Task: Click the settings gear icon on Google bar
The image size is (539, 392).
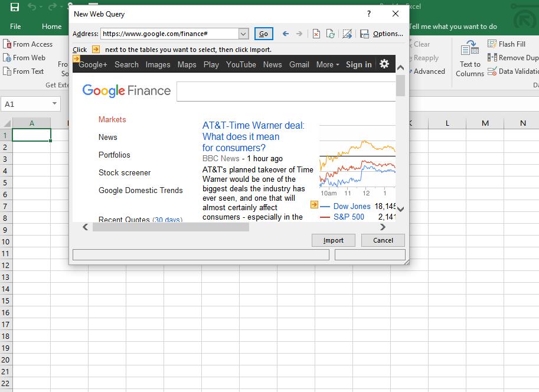Action: tap(384, 64)
